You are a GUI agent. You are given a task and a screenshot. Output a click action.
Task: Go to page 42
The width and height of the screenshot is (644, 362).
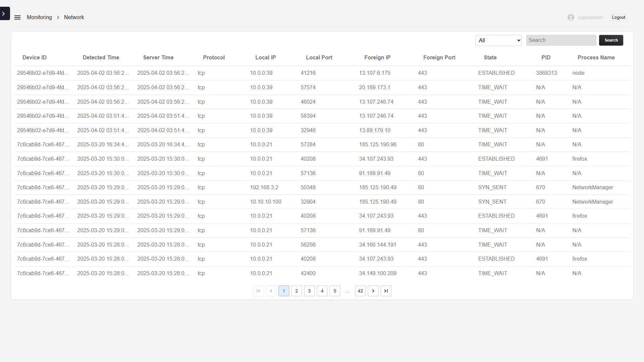pos(360,291)
